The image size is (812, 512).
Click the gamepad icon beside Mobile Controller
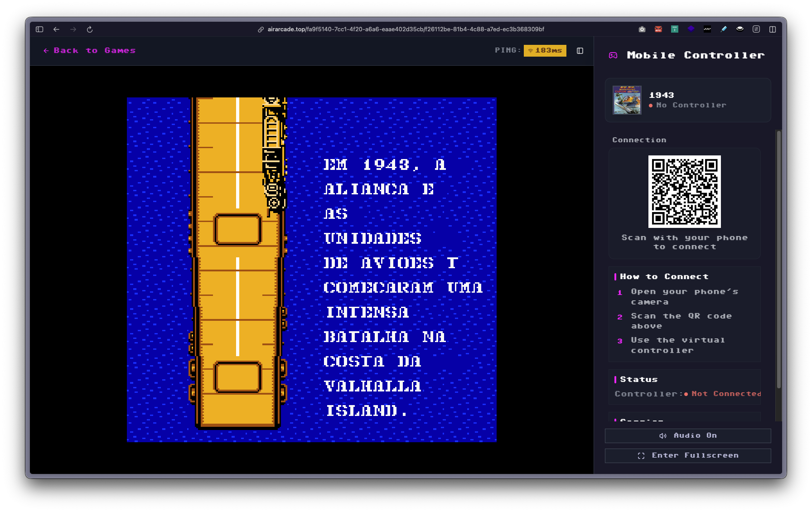614,55
